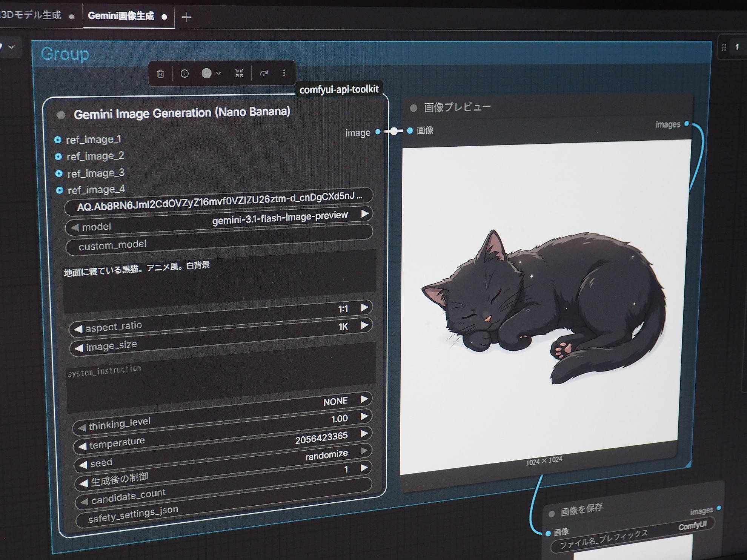Click the system_instruction text area
The image size is (747, 560).
(221, 377)
